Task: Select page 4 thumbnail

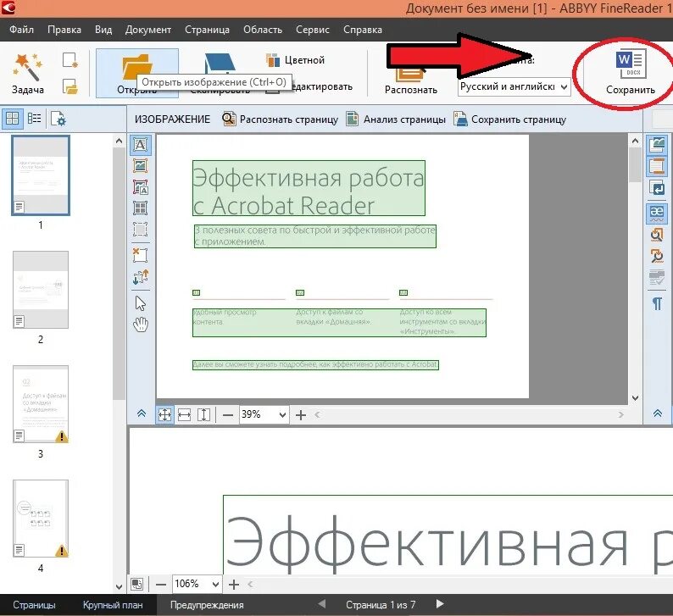Action: click(x=41, y=519)
